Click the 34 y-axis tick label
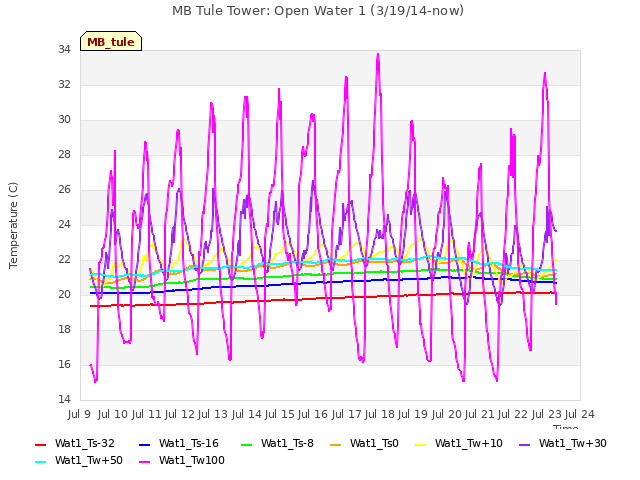Viewport: 640px width, 480px height. 64,50
